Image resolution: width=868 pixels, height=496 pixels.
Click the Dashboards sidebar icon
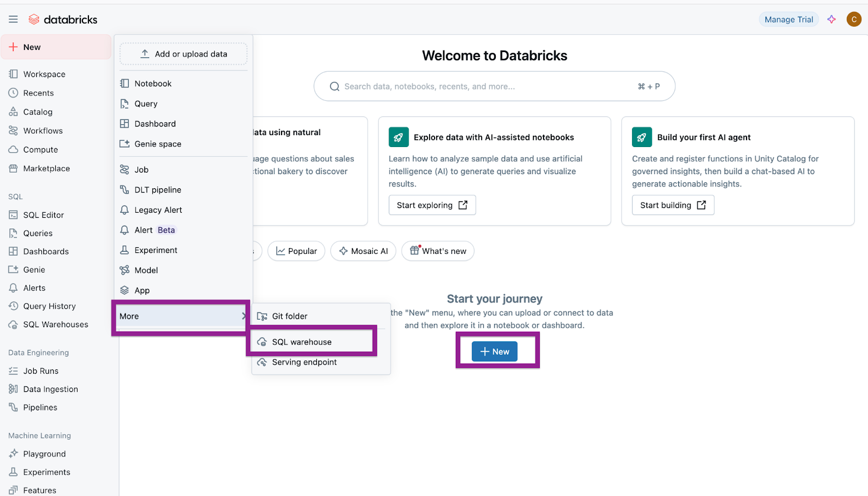[x=13, y=251]
